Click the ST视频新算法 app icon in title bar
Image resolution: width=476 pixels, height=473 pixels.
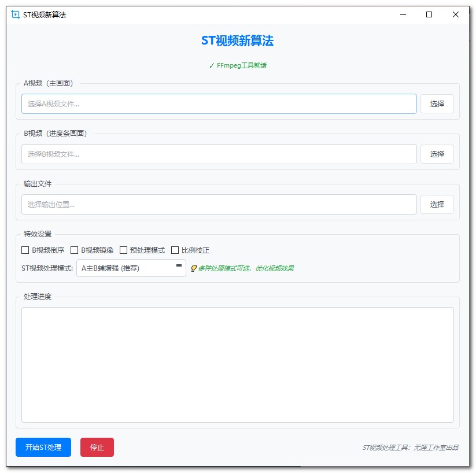point(15,14)
